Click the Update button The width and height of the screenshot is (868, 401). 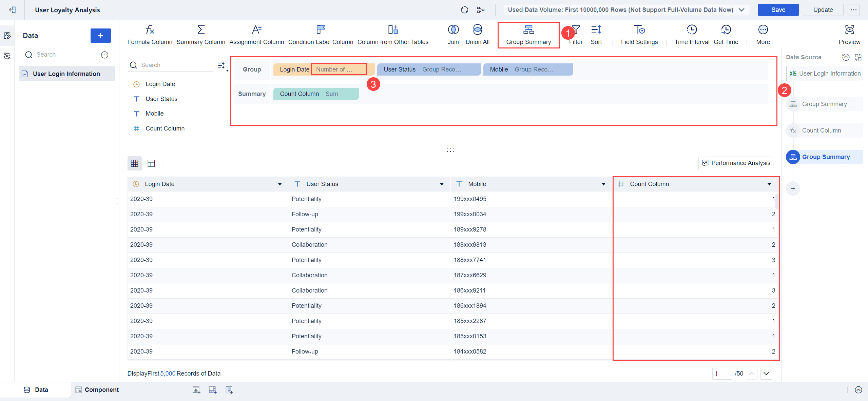(823, 10)
